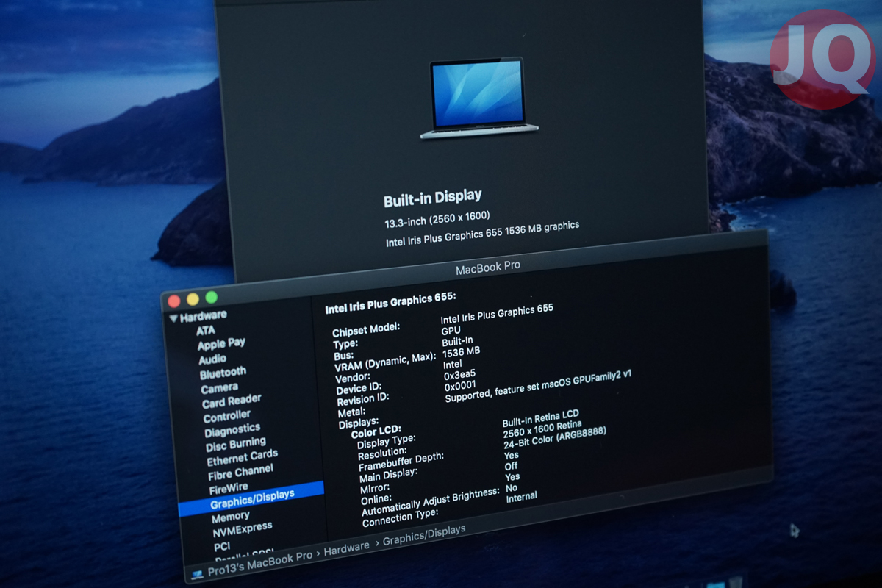
Task: Click the red close window button
Action: (x=174, y=301)
